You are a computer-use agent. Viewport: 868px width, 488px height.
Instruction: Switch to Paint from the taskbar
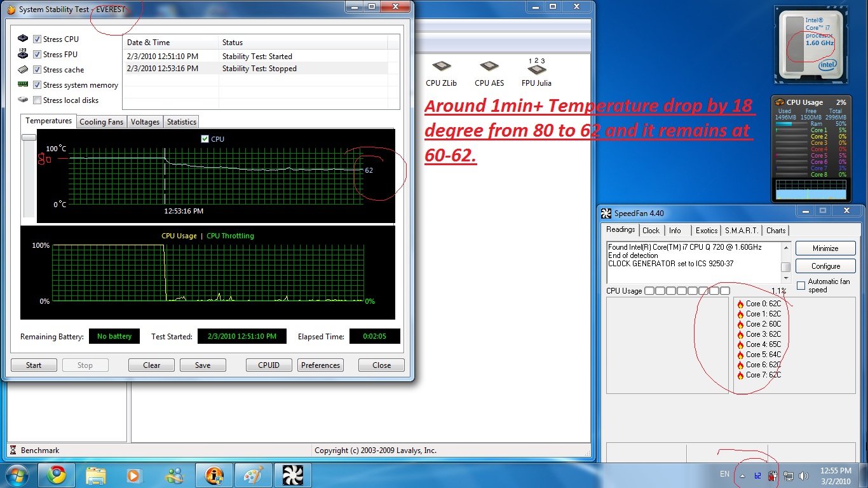pyautogui.click(x=254, y=475)
